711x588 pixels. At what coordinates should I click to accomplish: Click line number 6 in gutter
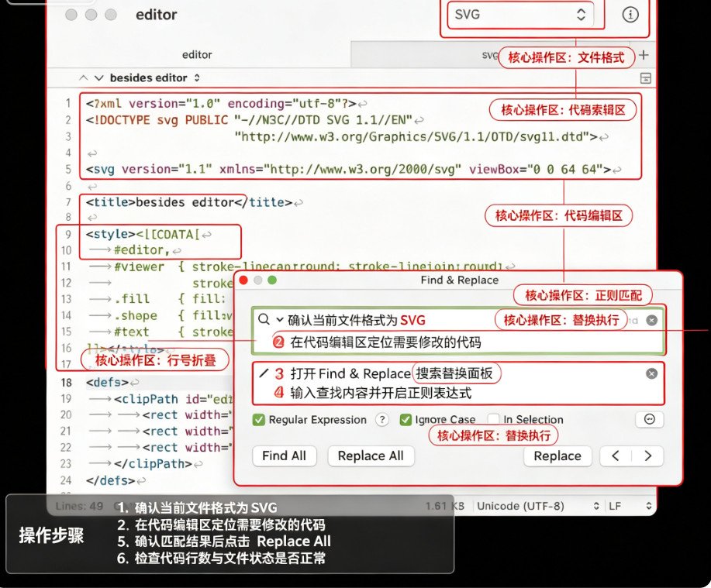(68, 186)
